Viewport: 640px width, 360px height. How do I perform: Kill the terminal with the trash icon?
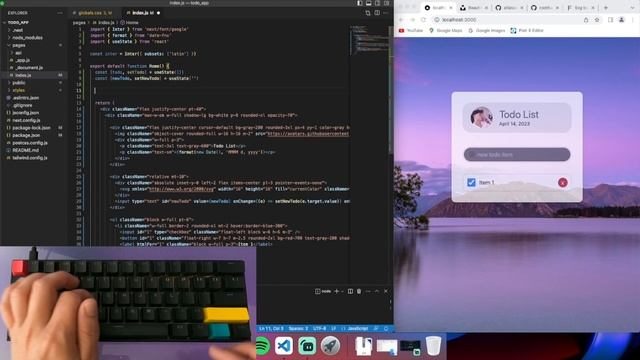click(x=359, y=291)
